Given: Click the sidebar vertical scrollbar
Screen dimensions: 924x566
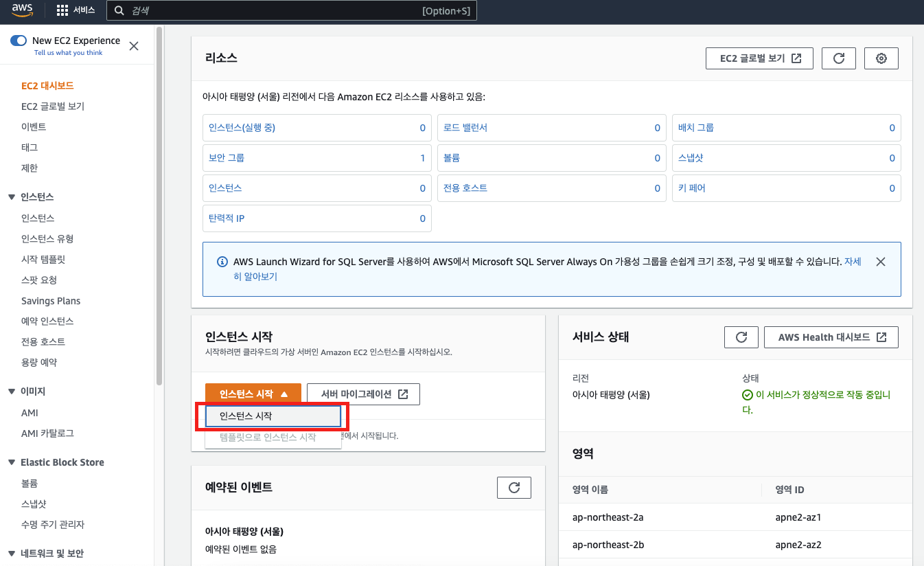Looking at the screenshot, I should [x=159, y=206].
